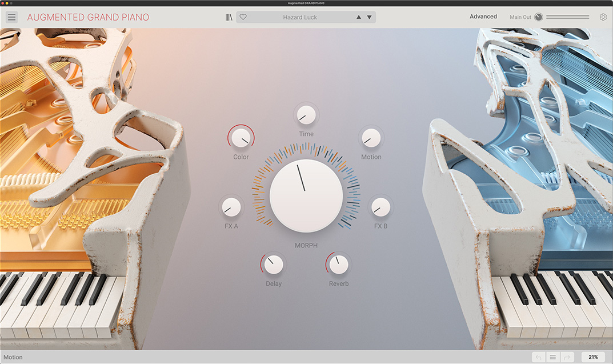Toggle the favorite heart for Hazard Luck
This screenshot has width=613, height=364.
[x=243, y=17]
